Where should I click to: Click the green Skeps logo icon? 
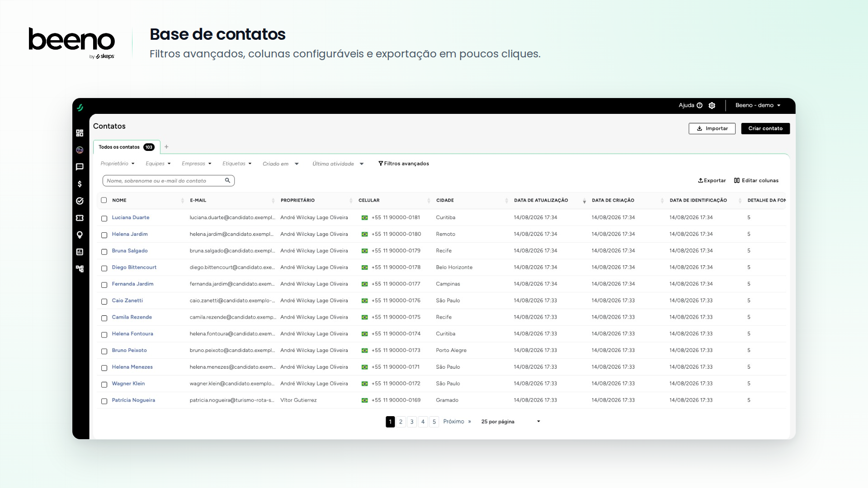click(80, 108)
